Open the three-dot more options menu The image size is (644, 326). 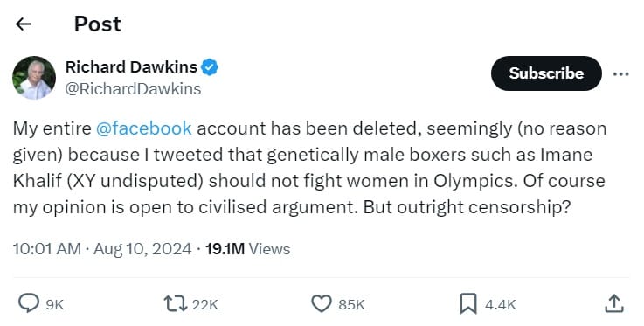pyautogui.click(x=620, y=74)
